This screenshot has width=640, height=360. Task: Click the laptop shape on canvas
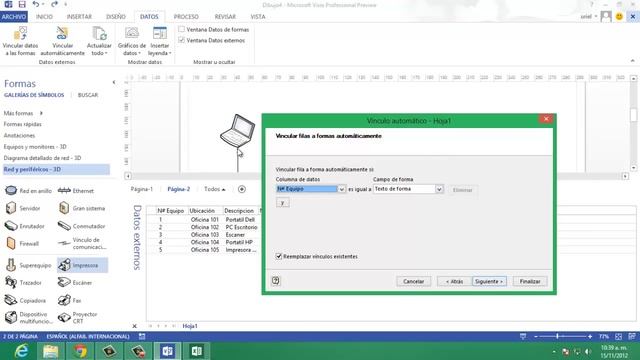tap(238, 131)
